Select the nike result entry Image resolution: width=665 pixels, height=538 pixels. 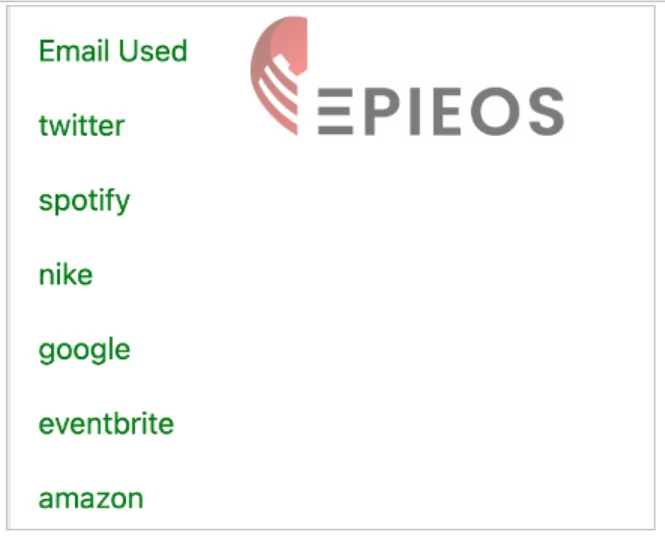pos(66,275)
